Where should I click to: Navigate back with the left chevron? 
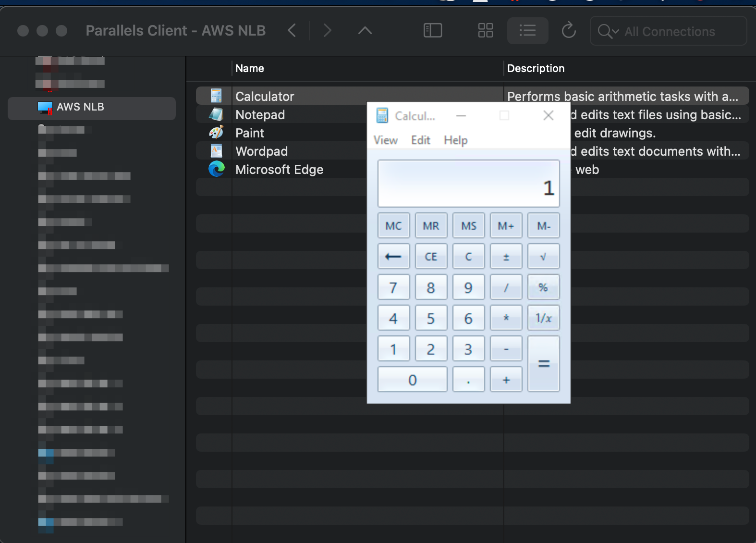(x=292, y=31)
